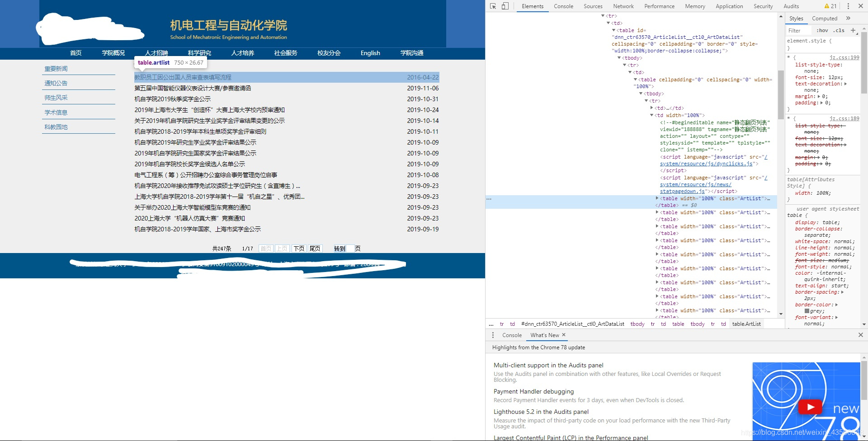
Task: Open the 学院概况 navigation menu
Action: click(x=113, y=53)
